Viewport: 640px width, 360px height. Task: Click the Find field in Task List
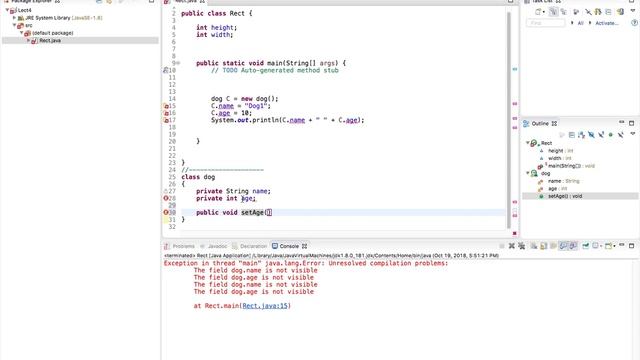pyautogui.click(x=546, y=23)
